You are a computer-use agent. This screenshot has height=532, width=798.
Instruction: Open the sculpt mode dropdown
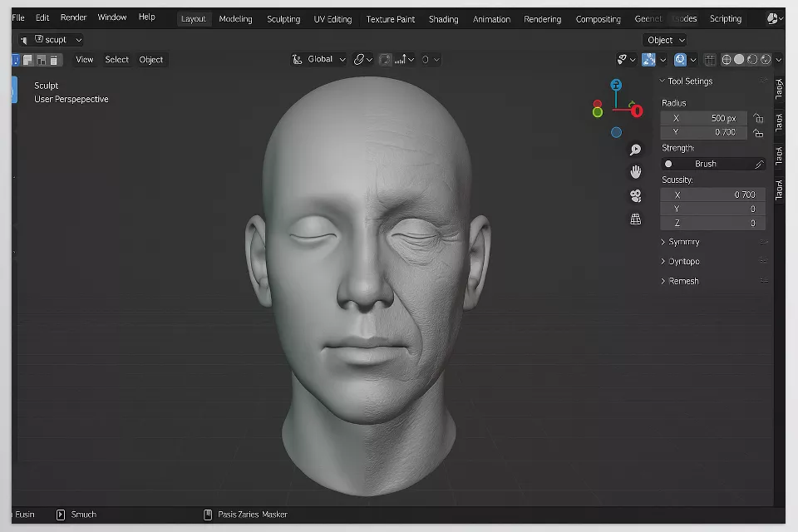pos(52,40)
